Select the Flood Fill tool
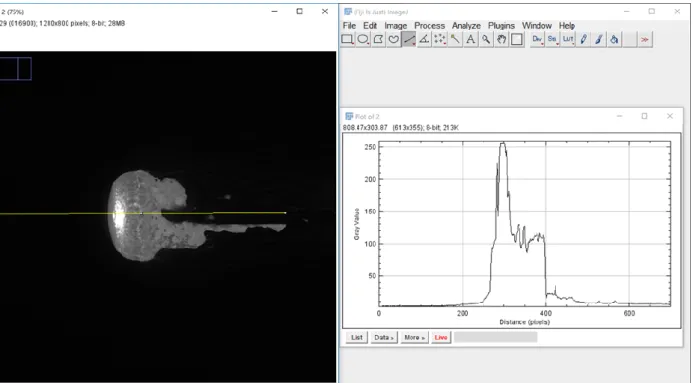The width and height of the screenshot is (693, 383). click(614, 39)
